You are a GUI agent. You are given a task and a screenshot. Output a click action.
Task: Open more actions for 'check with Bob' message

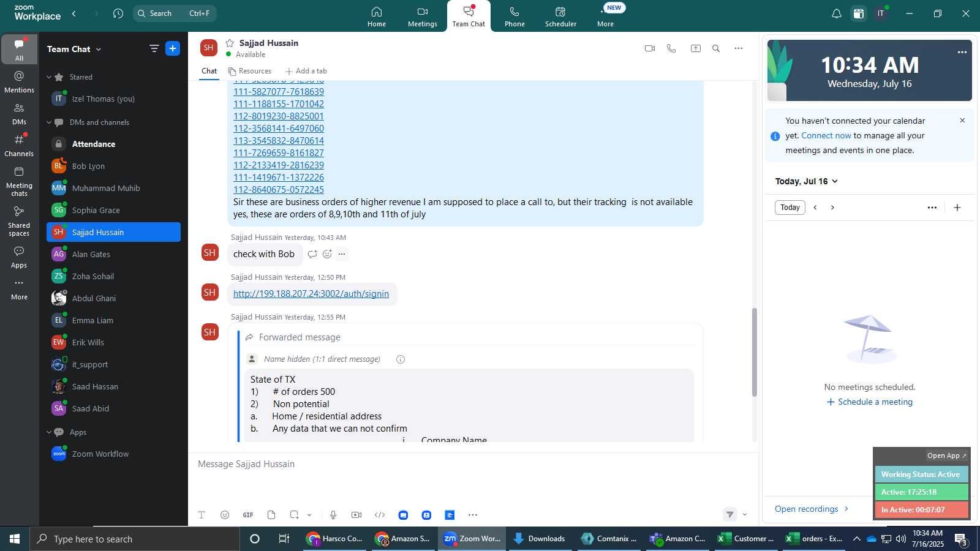pyautogui.click(x=342, y=254)
